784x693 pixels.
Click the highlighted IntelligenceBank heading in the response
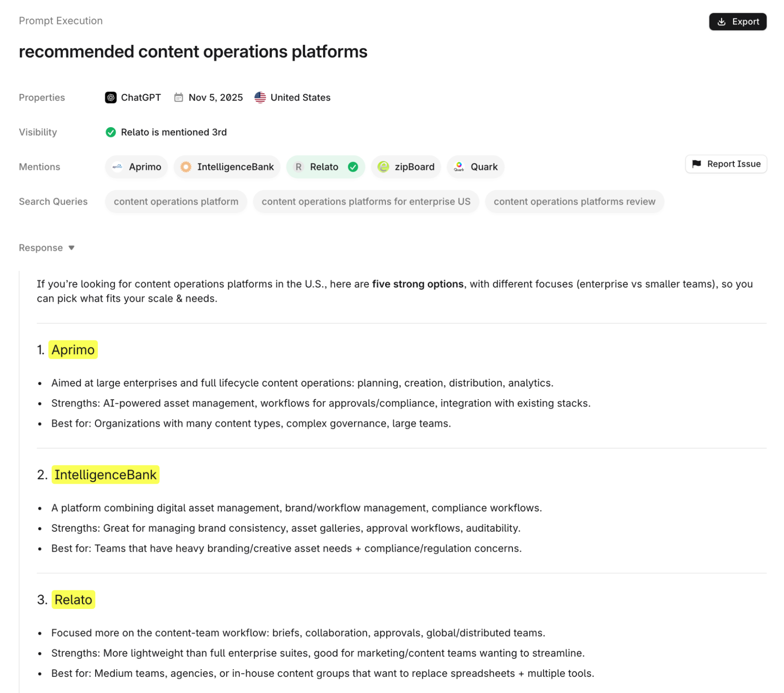pyautogui.click(x=105, y=474)
